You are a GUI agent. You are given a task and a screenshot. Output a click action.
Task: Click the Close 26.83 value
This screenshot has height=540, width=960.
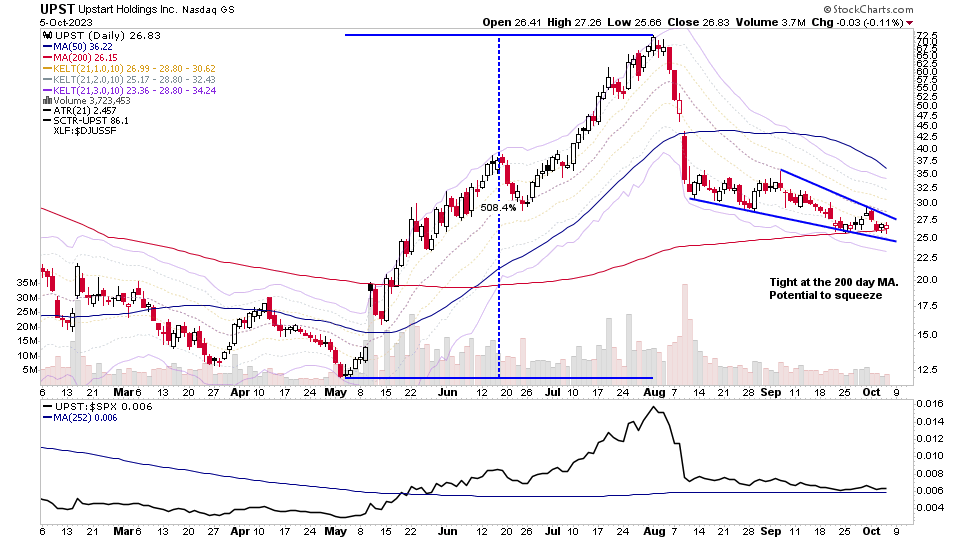click(x=699, y=23)
